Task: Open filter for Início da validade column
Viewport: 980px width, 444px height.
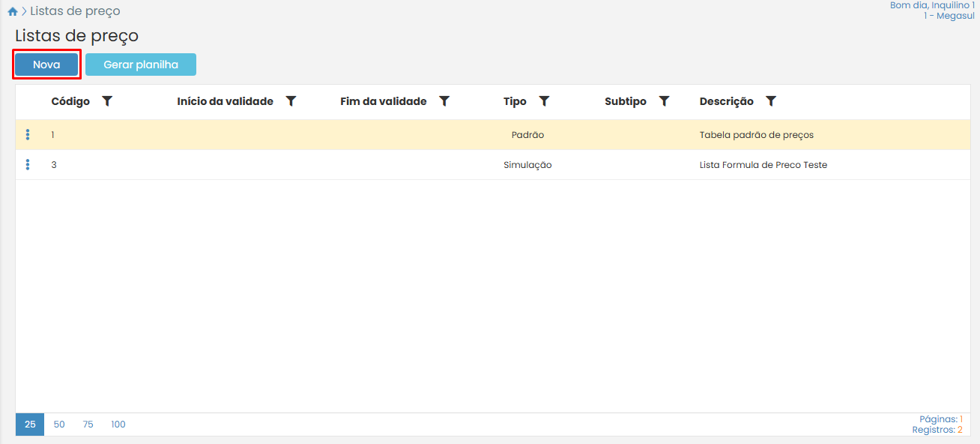Action: 291,101
